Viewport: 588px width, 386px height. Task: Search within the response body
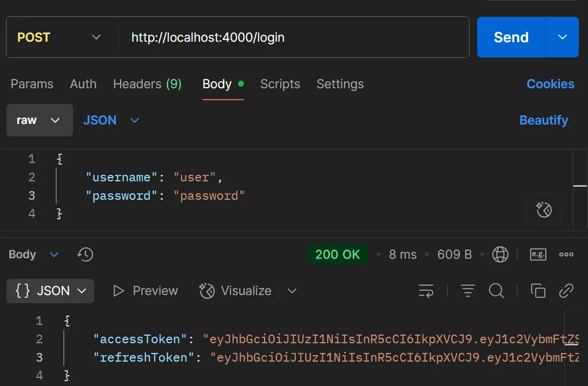496,291
